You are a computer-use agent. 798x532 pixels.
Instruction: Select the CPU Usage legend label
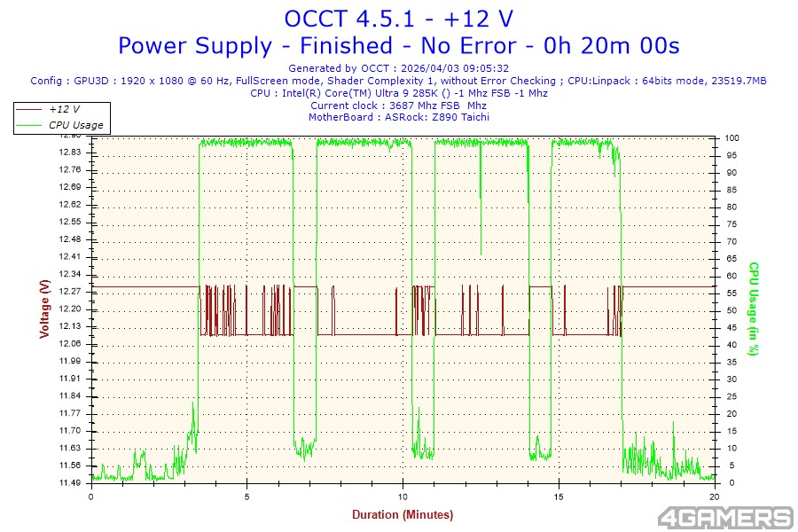click(75, 125)
